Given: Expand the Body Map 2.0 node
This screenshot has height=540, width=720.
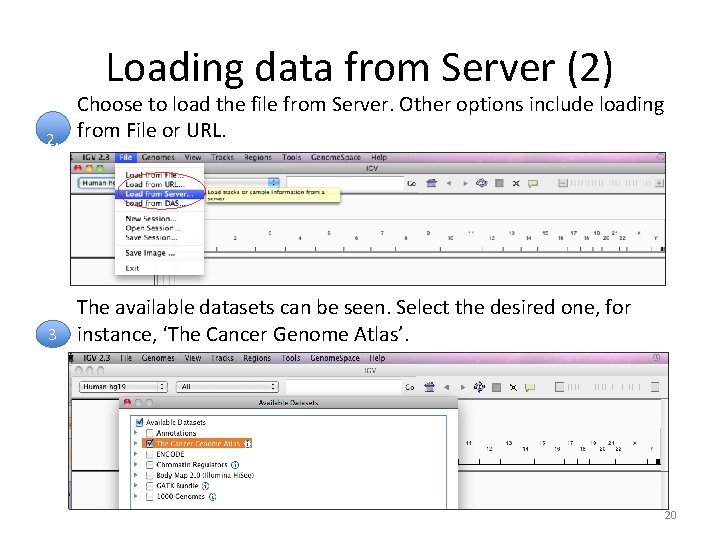Looking at the screenshot, I should [x=136, y=475].
